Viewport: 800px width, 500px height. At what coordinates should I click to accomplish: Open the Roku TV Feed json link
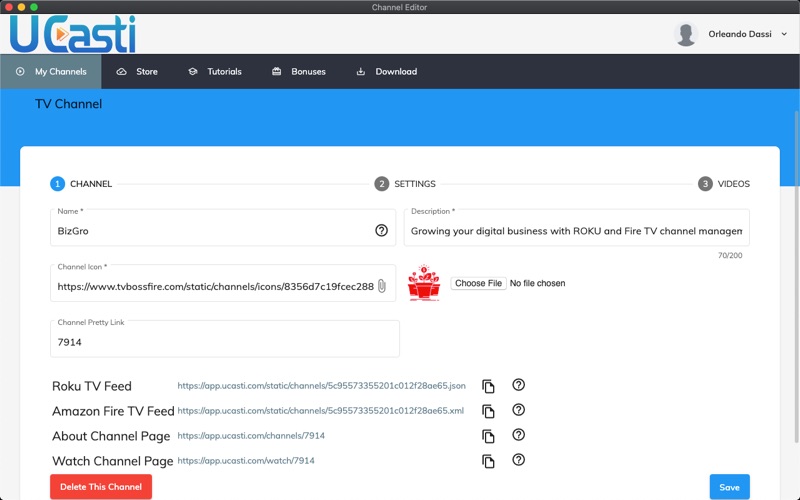[x=321, y=386]
